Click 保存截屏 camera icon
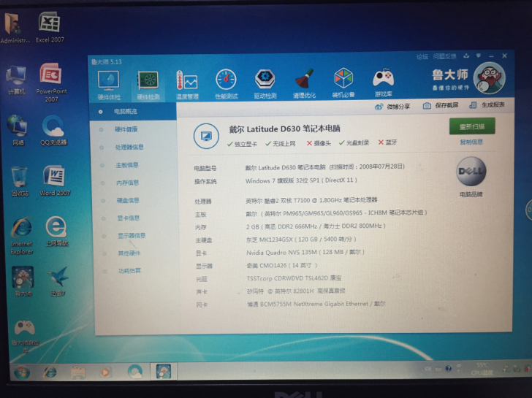 [x=427, y=106]
